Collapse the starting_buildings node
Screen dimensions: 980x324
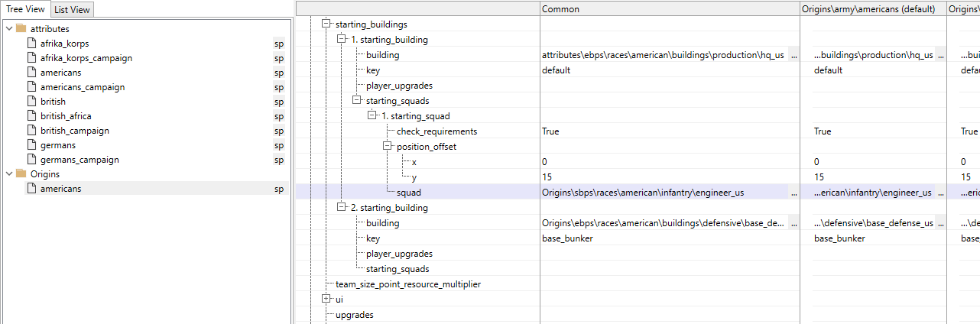(326, 24)
